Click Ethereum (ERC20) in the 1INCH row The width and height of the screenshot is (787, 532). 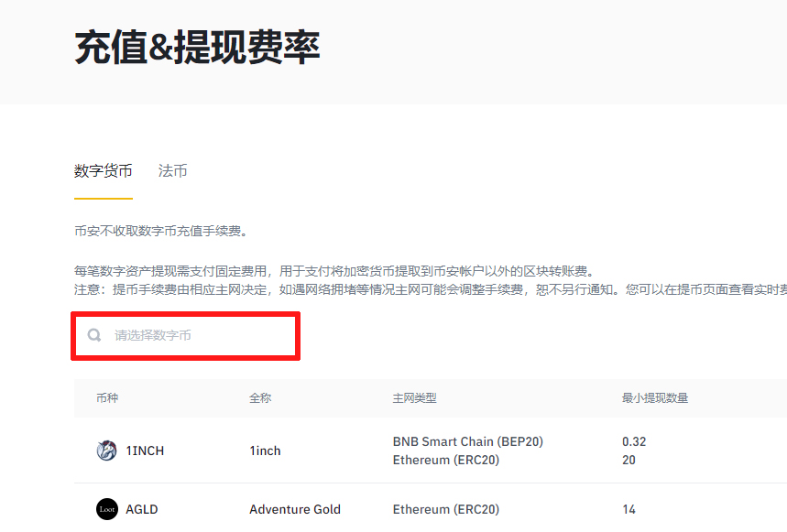[445, 460]
